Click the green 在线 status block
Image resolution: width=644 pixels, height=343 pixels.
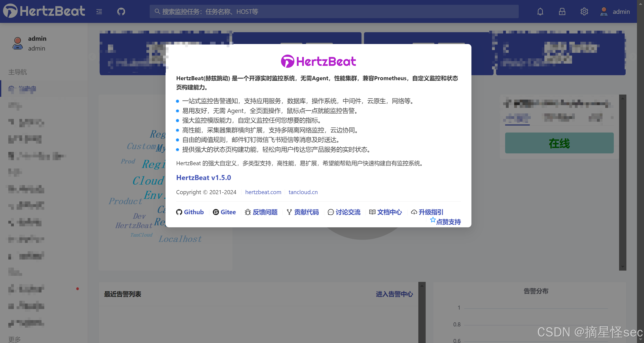(559, 143)
